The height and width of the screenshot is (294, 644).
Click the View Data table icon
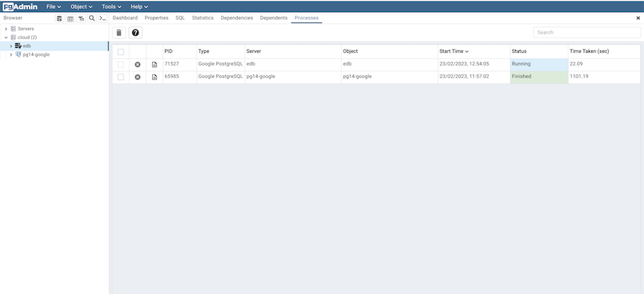[x=70, y=18]
